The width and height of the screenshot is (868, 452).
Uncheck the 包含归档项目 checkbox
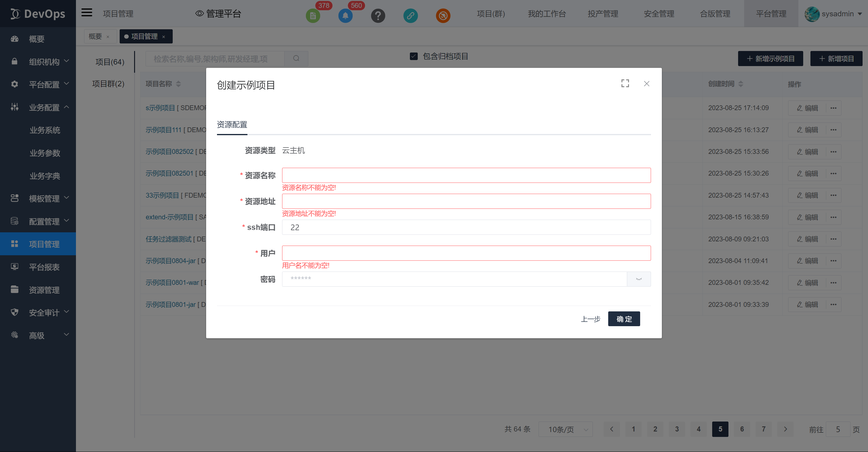pyautogui.click(x=414, y=56)
